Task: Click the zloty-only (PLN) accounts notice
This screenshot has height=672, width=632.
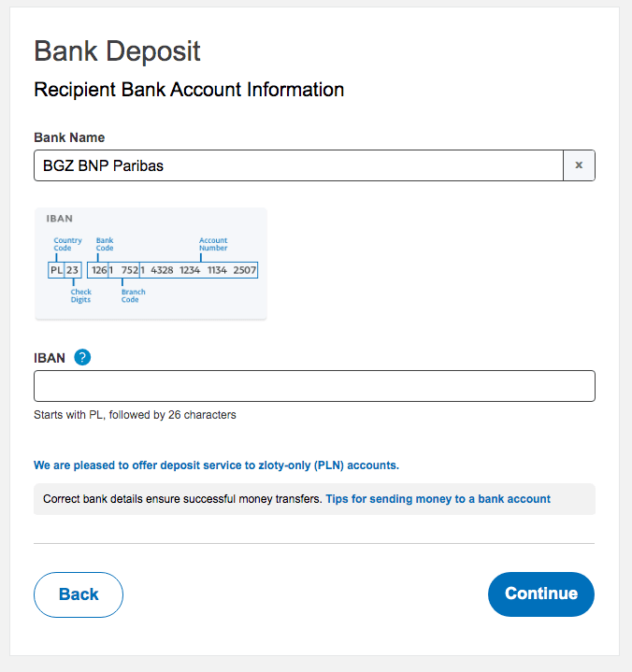Action: [x=216, y=465]
